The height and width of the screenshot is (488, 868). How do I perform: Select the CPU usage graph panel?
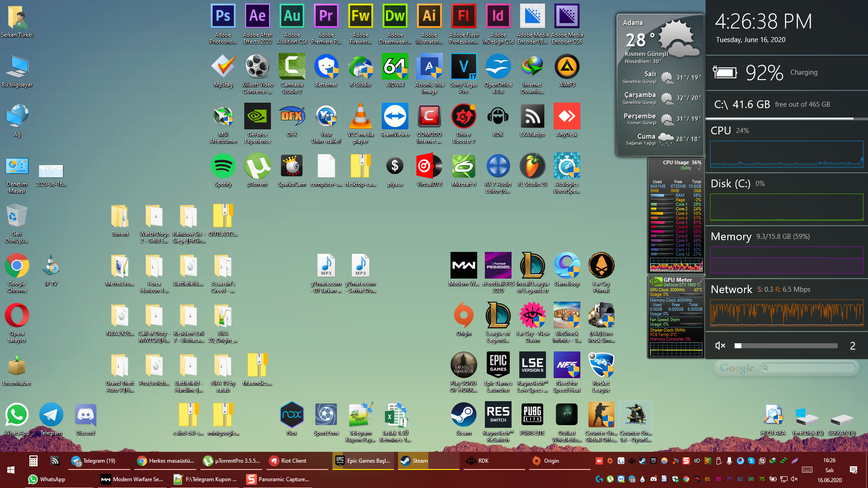pyautogui.click(x=787, y=154)
